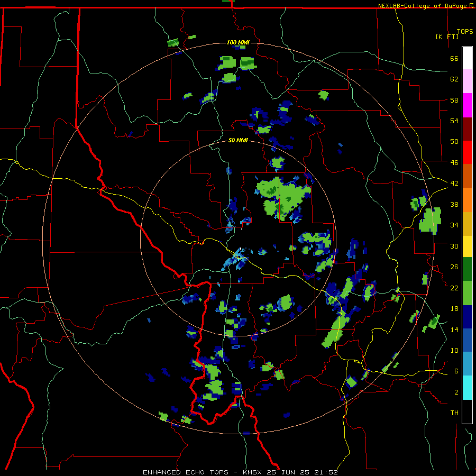Click the white swatch in the tops legend
Screen dimensions: 476x476
click(x=467, y=58)
